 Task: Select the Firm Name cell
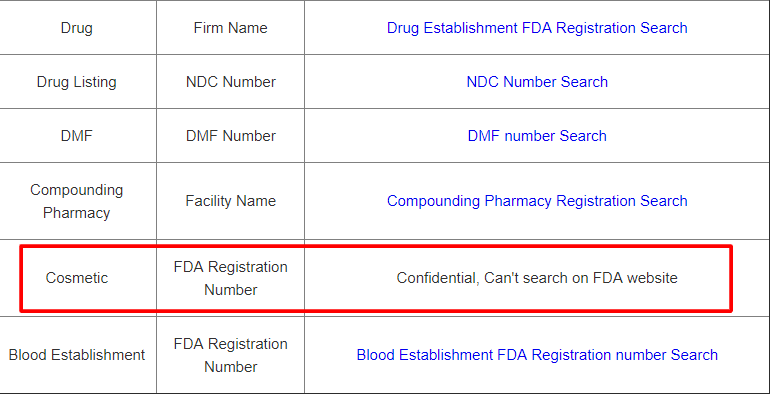(230, 28)
